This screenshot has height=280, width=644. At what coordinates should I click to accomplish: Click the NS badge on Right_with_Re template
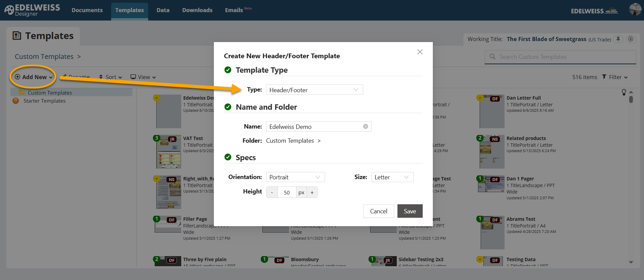(172, 179)
